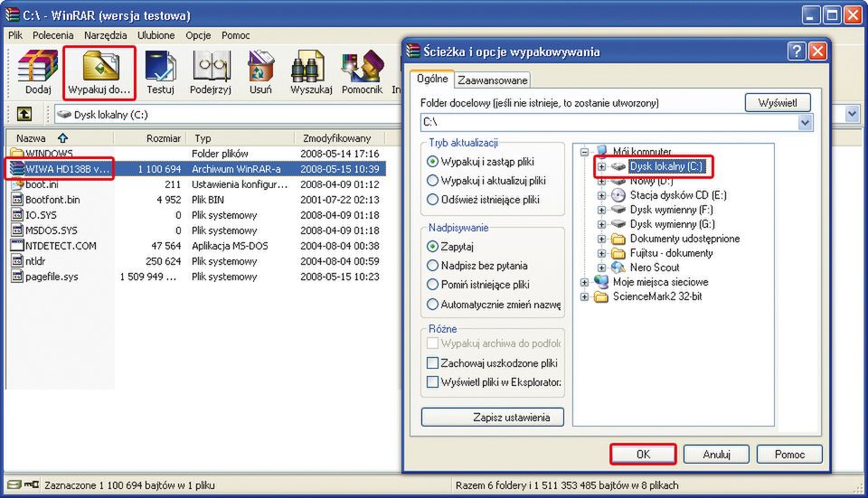Click the NTDETECT.COM file icon

coord(17,246)
